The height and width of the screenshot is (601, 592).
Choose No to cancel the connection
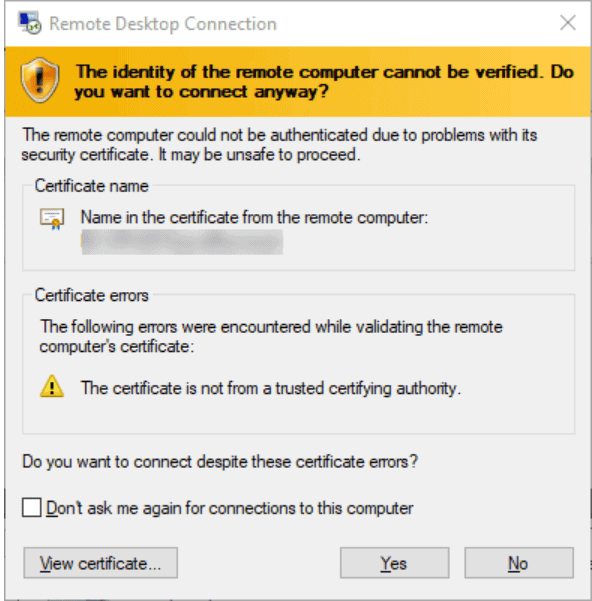(519, 563)
